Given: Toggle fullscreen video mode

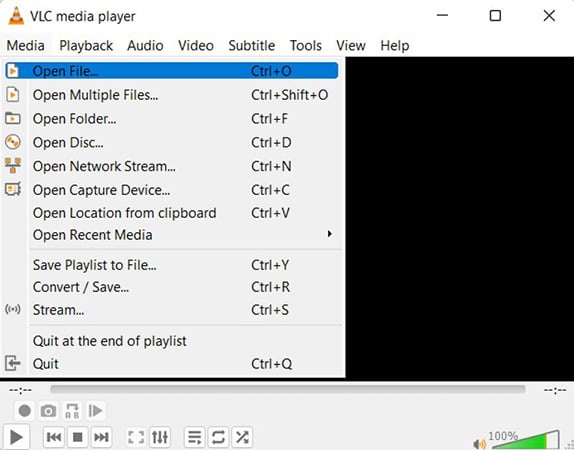Looking at the screenshot, I should click(136, 437).
